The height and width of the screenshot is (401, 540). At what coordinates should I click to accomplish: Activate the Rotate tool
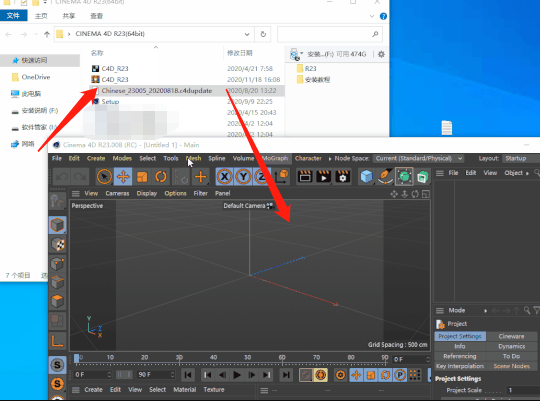[160, 177]
